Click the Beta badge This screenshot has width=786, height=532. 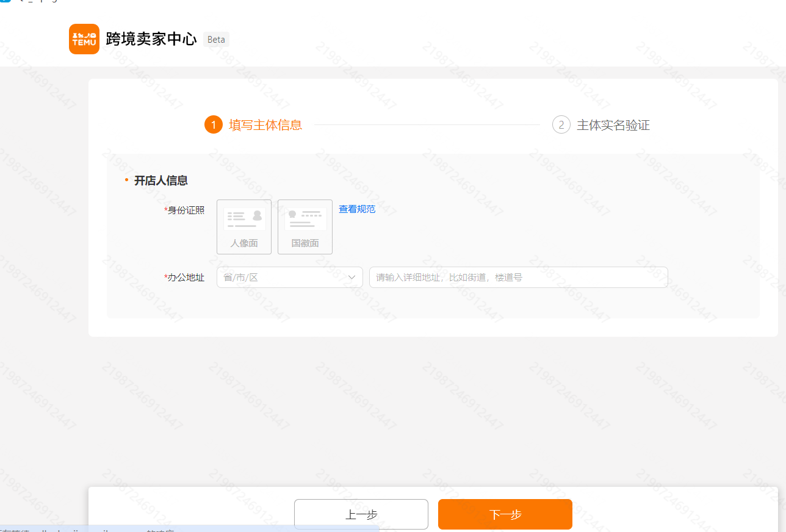click(216, 40)
